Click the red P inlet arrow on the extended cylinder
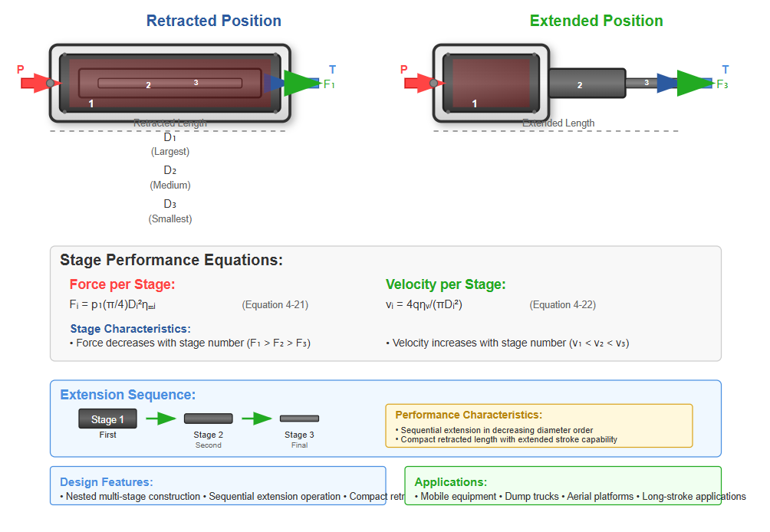 coord(417,83)
